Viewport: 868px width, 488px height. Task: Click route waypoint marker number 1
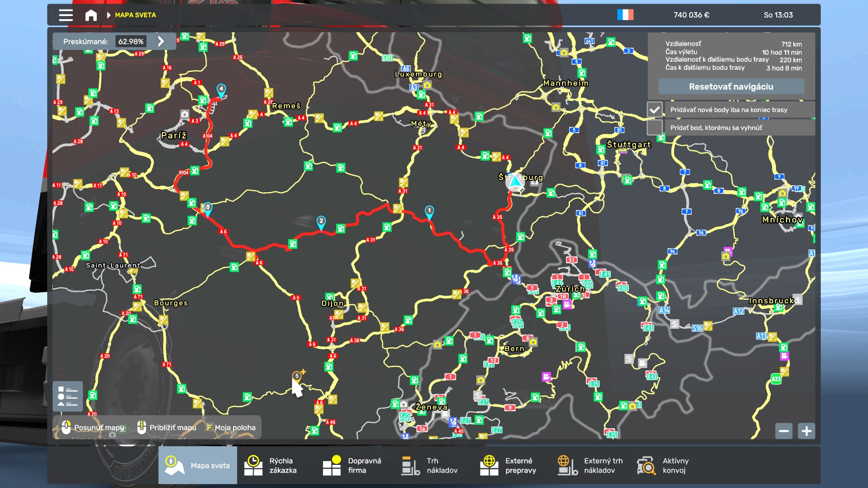pyautogui.click(x=429, y=211)
